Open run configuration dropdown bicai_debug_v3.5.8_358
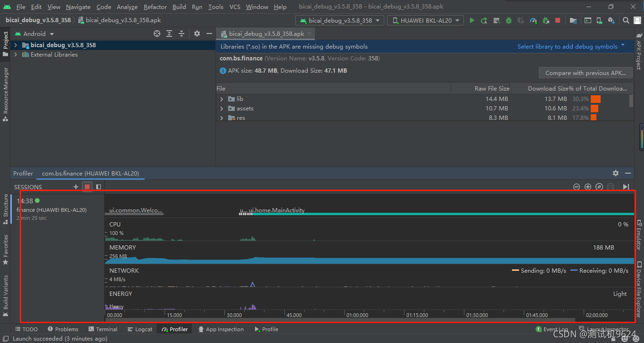The height and width of the screenshot is (343, 644). pos(339,20)
